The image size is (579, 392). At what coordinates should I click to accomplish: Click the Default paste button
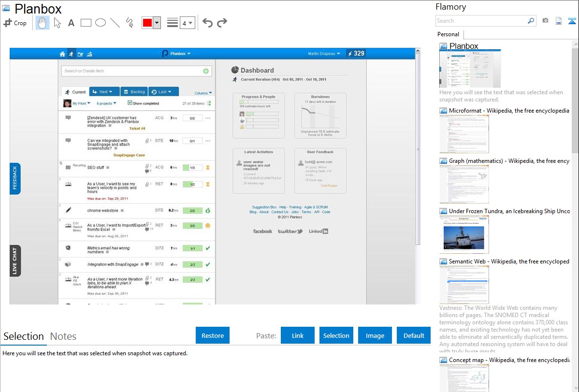point(414,335)
